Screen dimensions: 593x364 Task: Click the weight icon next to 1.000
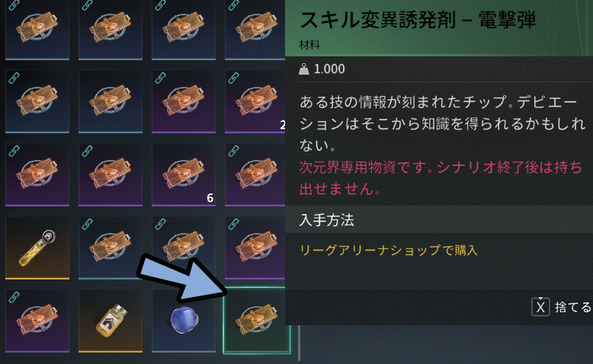coord(304,69)
